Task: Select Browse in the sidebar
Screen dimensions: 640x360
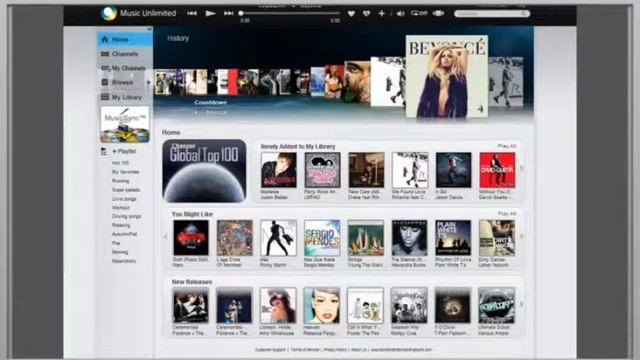Action: (x=122, y=82)
